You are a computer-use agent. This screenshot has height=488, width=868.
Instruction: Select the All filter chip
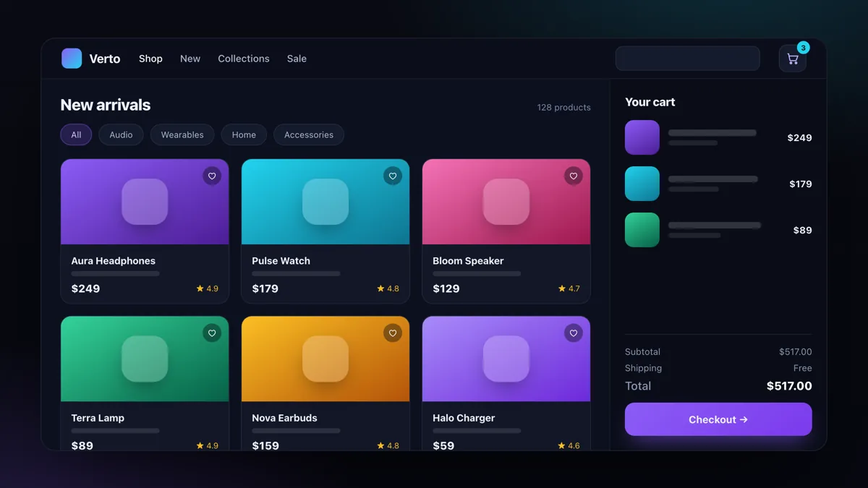point(76,134)
